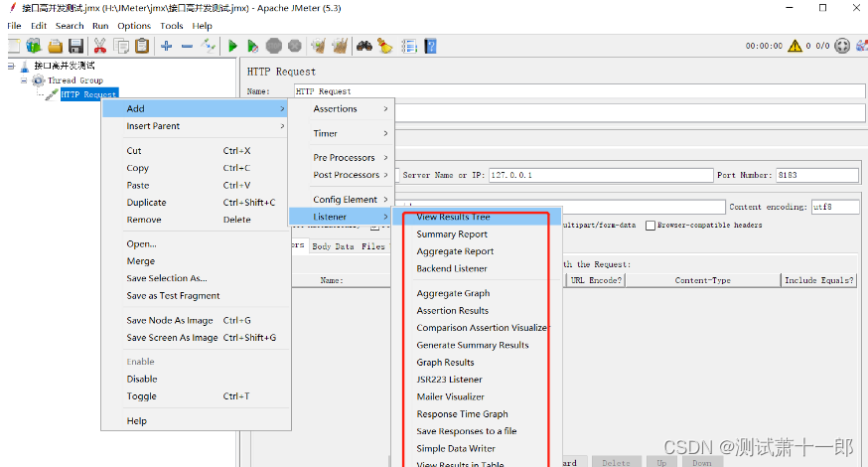This screenshot has width=868, height=467.
Task: Open the Options menu
Action: point(134,26)
